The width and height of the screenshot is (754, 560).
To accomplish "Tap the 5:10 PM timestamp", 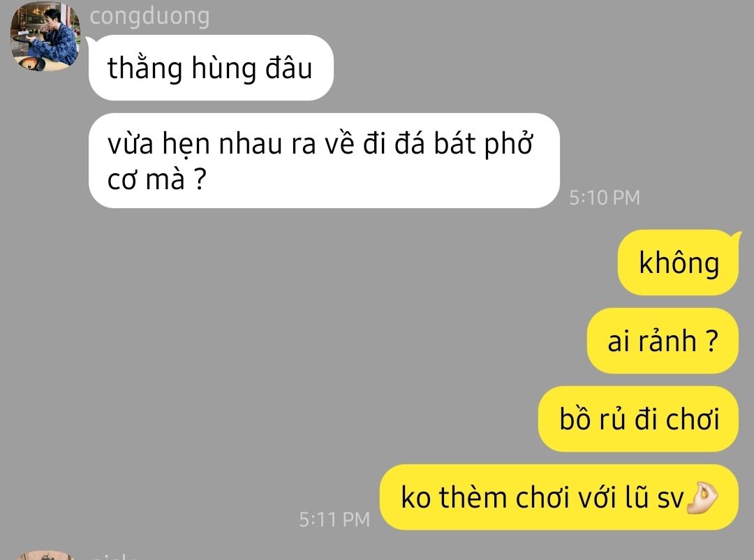I will [x=605, y=198].
